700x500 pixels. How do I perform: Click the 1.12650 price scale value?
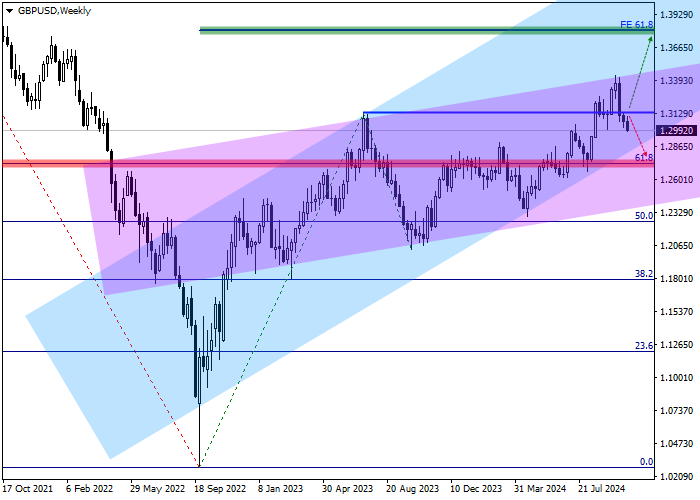(677, 345)
